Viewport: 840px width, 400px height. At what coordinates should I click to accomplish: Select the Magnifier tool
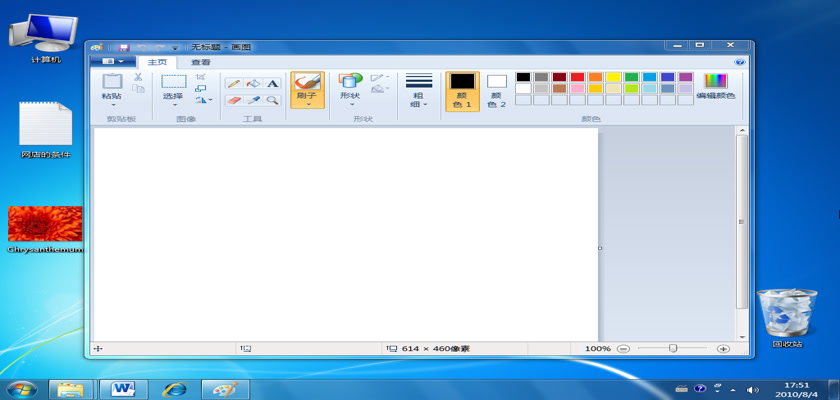tap(271, 100)
